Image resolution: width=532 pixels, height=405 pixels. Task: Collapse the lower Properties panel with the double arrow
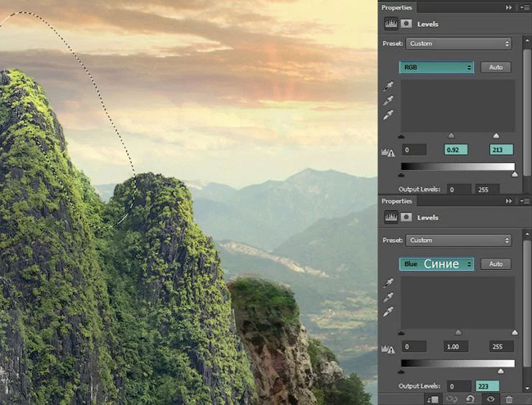coord(508,201)
